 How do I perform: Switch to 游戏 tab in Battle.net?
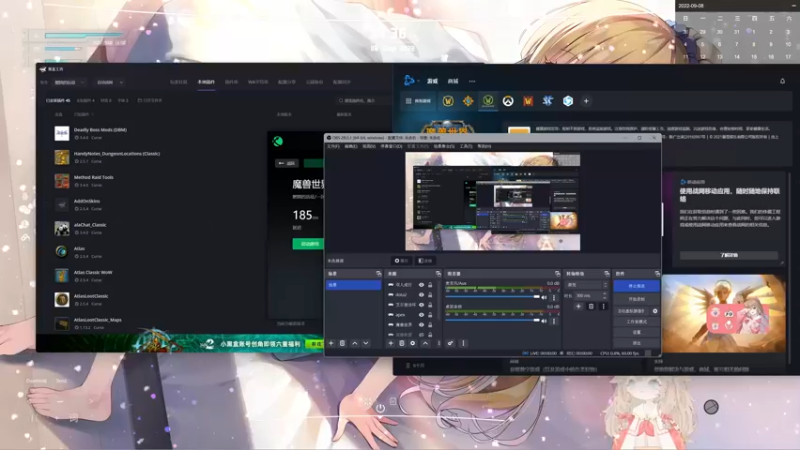432,81
